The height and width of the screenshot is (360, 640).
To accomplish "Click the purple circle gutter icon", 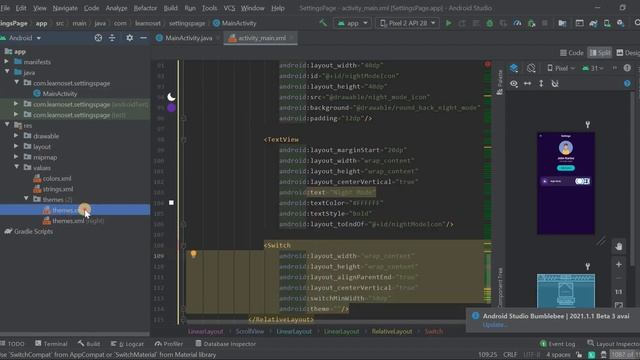I will pos(171,108).
